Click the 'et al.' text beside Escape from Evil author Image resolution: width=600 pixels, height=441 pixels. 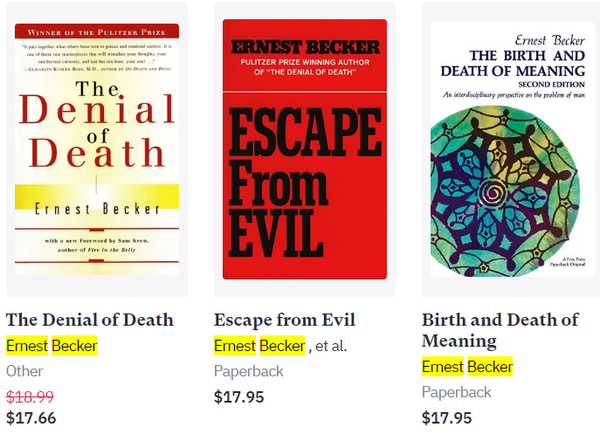[x=331, y=346]
